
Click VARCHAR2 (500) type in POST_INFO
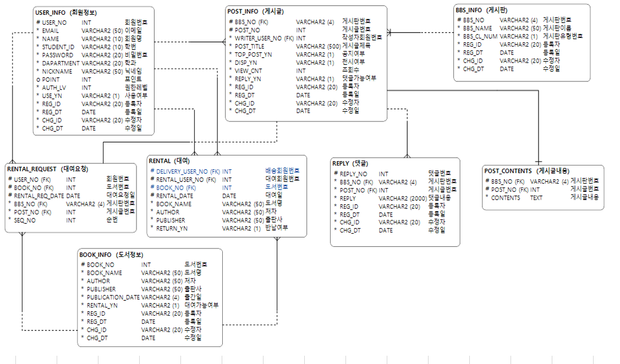click(319, 46)
